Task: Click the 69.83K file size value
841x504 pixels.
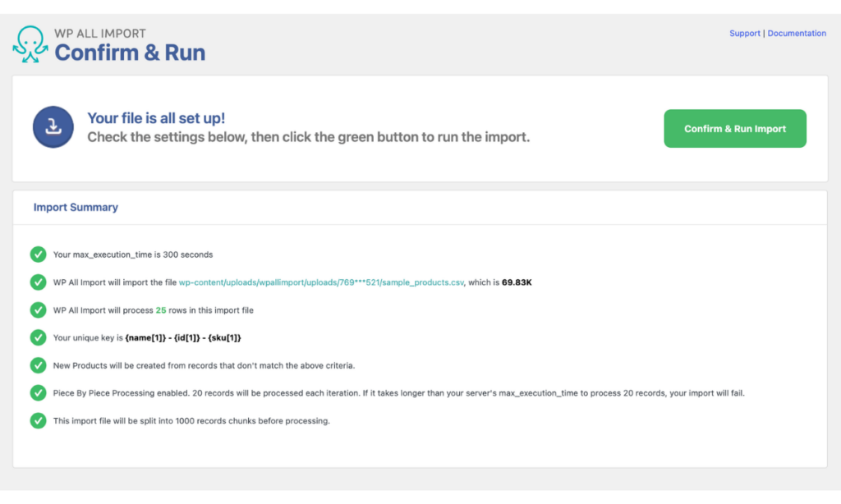Action: click(x=517, y=282)
